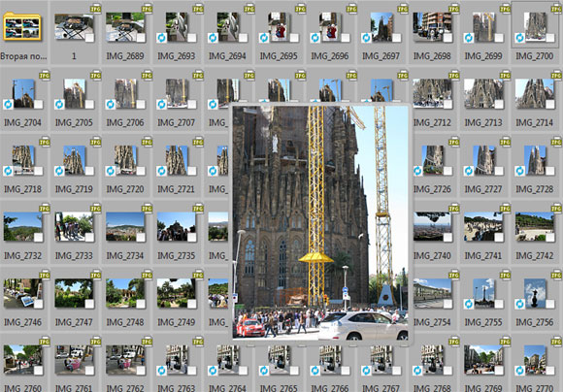The width and height of the screenshot is (563, 392).
Task: Click the blue rotate icon on IMG_2718
Action: coord(8,171)
